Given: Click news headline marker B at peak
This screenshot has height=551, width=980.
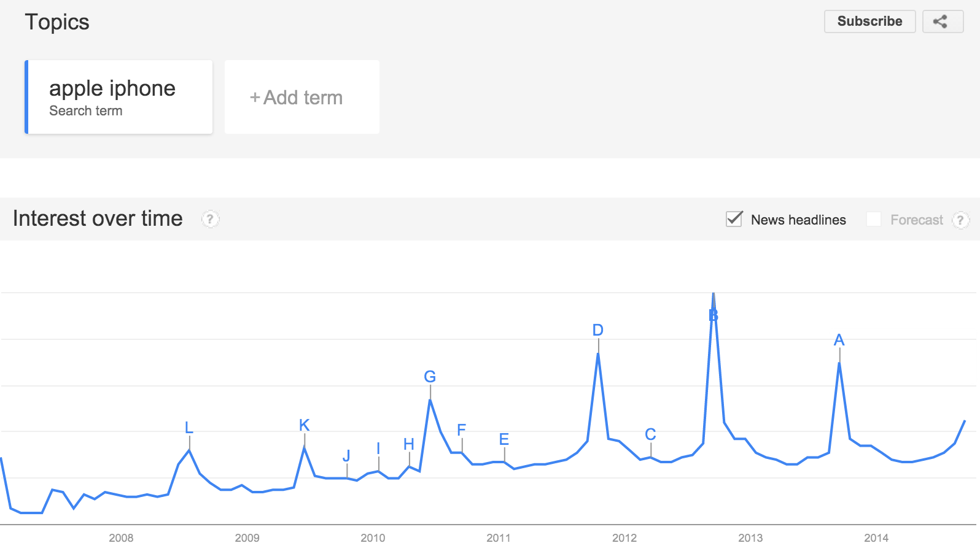Looking at the screenshot, I should coord(714,315).
